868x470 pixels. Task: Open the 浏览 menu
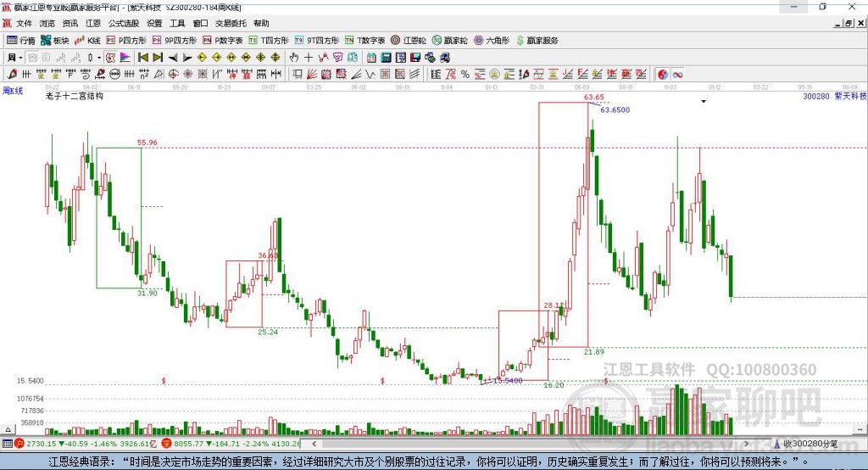tap(47, 23)
